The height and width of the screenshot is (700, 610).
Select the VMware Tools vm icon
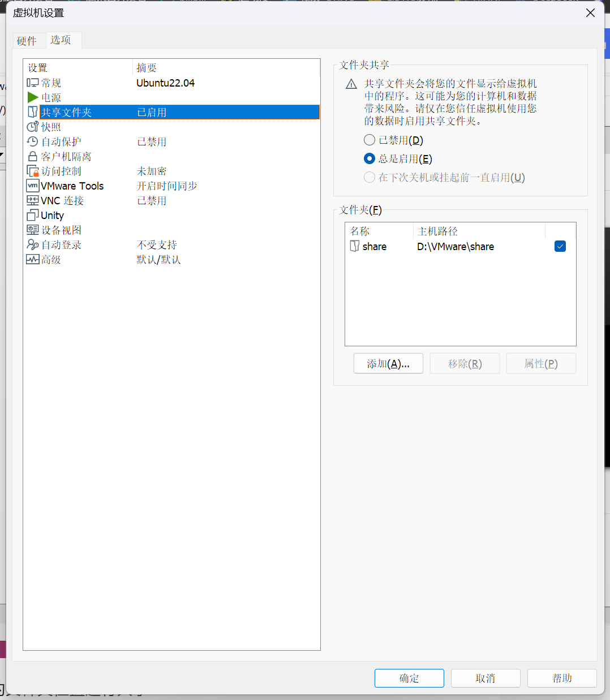click(x=33, y=186)
